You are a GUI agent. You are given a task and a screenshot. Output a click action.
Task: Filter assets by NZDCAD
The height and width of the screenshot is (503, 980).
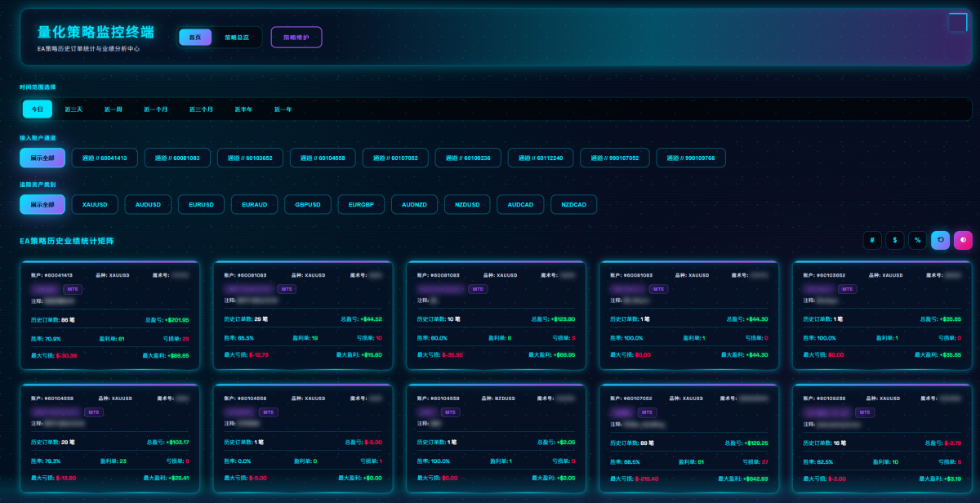pos(574,204)
